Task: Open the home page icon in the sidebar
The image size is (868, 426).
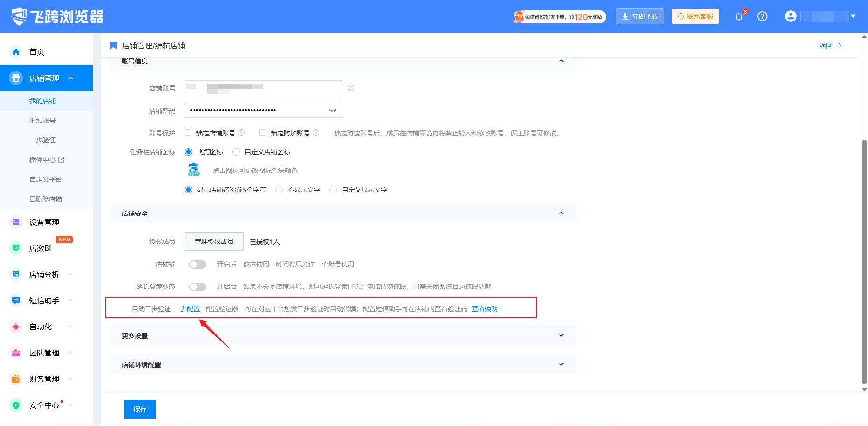Action: 16,52
